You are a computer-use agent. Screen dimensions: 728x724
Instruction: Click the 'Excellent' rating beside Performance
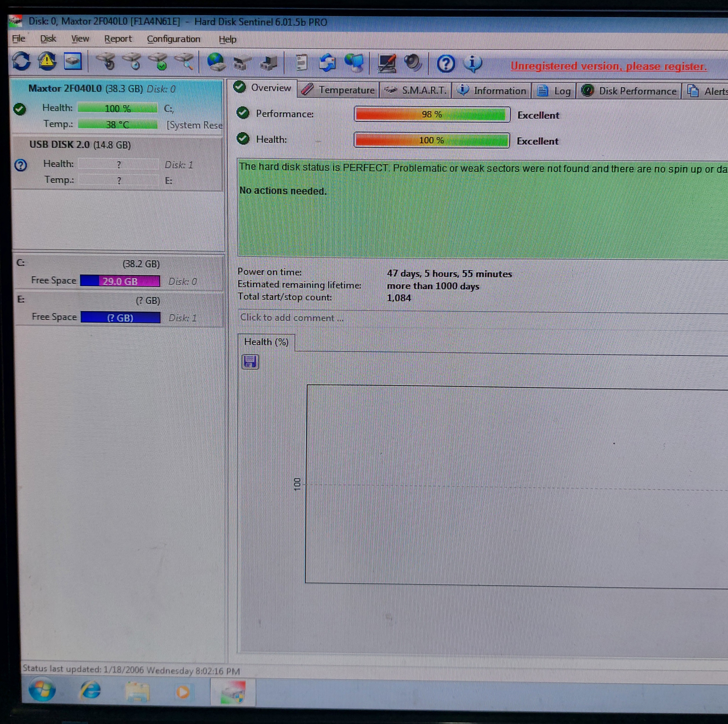[538, 115]
